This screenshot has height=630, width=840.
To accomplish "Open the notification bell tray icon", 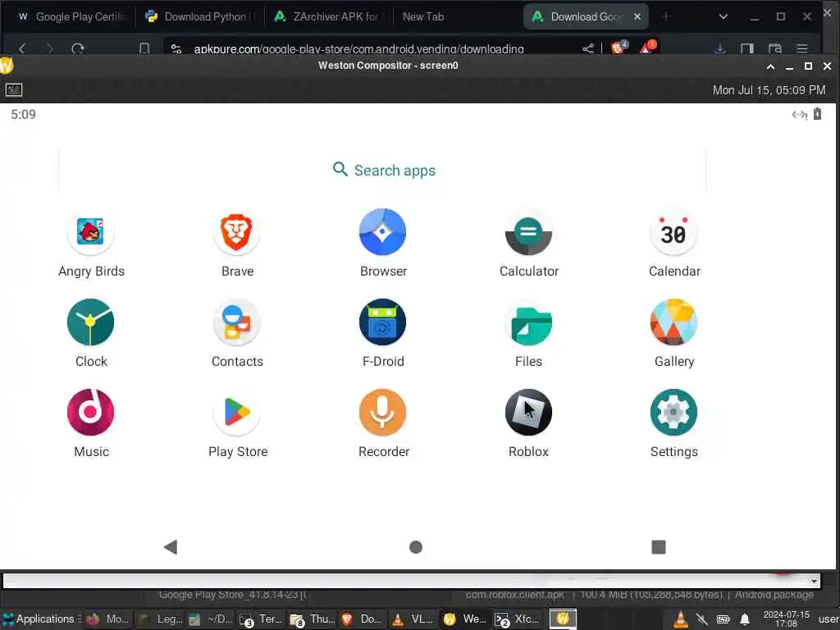I will (x=745, y=620).
